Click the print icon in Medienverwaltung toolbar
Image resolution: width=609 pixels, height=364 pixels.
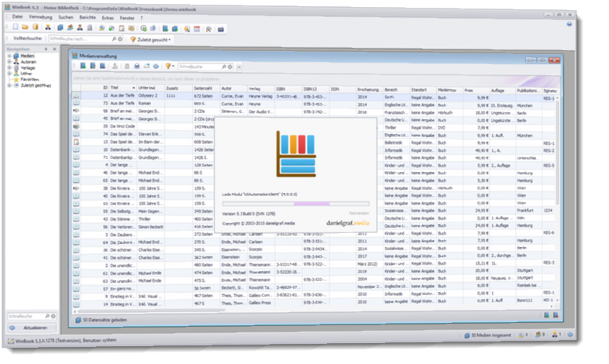(136, 67)
